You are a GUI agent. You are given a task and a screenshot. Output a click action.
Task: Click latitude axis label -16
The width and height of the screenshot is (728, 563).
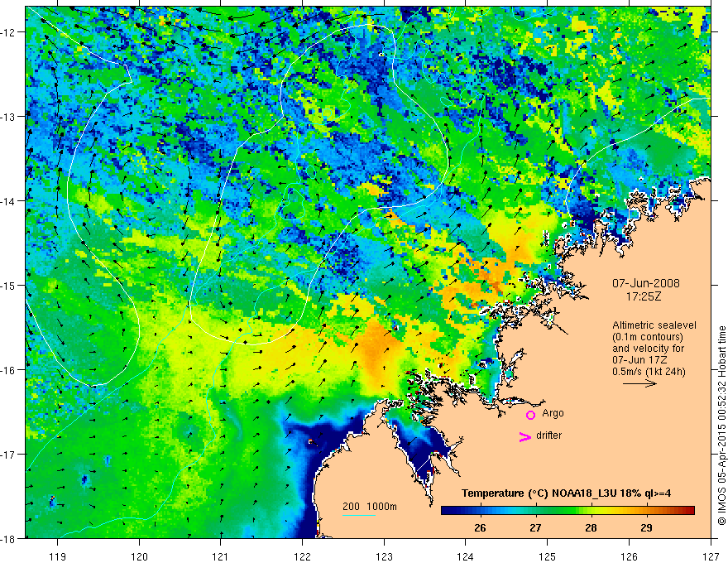(9, 370)
